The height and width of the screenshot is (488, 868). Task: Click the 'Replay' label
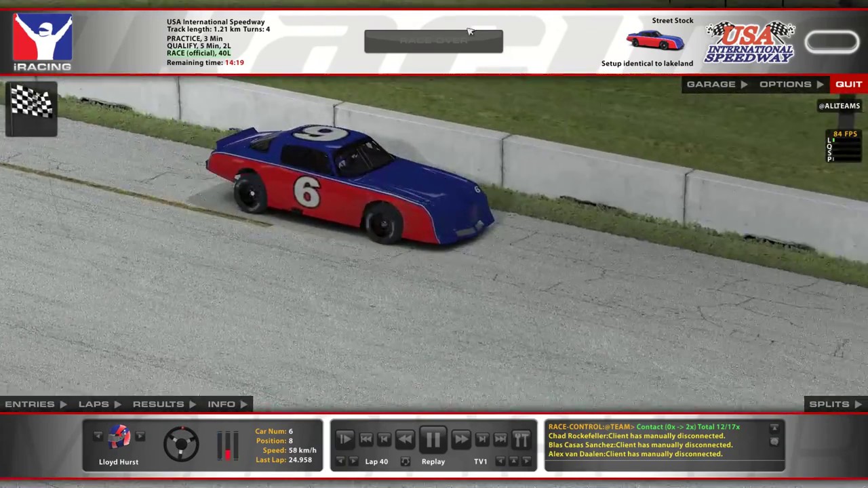coord(433,462)
